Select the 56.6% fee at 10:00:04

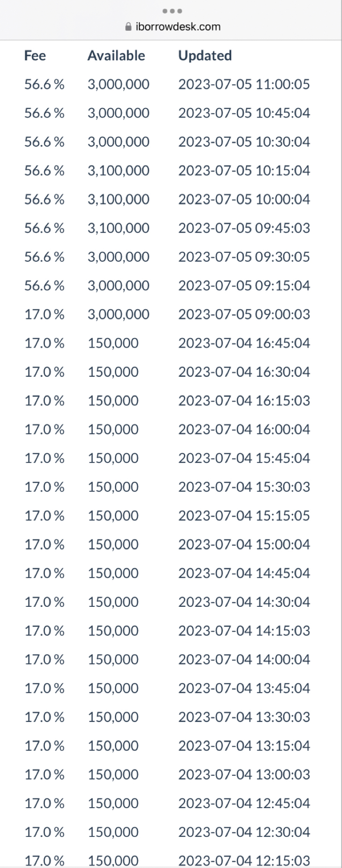[44, 200]
